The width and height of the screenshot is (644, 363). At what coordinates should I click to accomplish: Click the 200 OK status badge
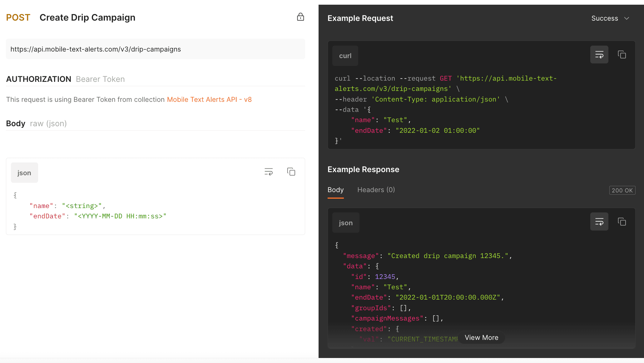tap(622, 190)
